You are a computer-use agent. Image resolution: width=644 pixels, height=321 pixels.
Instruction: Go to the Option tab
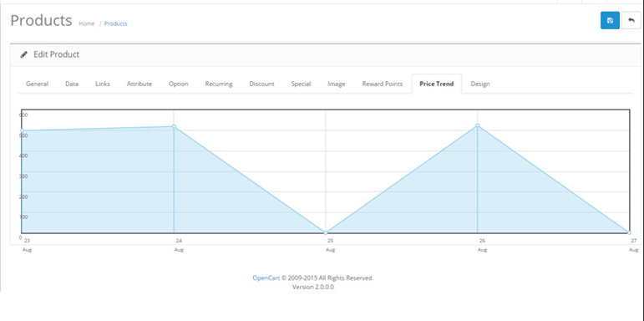178,84
